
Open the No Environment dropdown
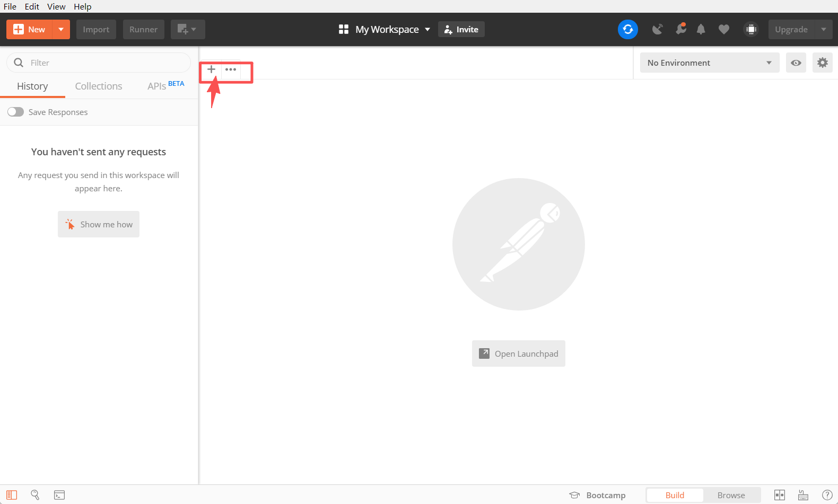[710, 63]
